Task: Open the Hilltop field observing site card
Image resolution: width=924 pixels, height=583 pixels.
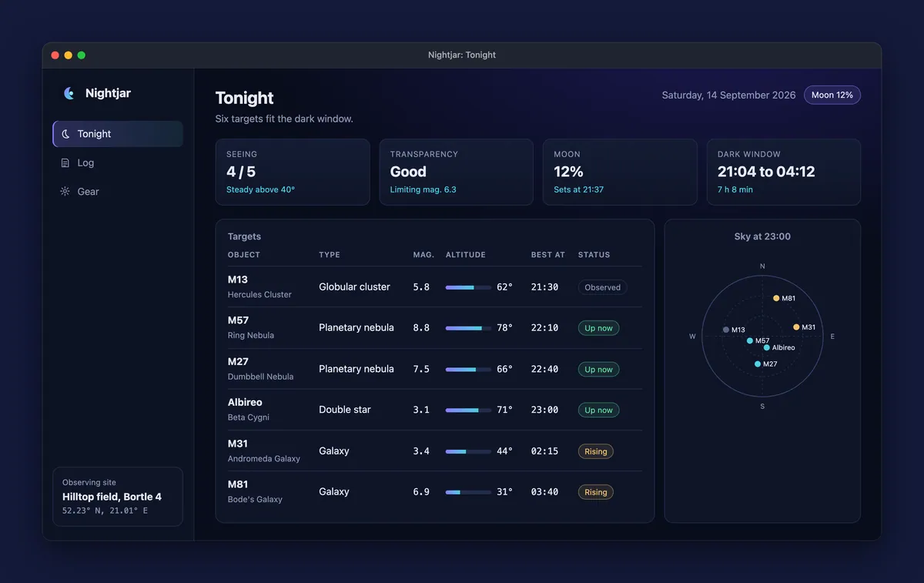Action: (118, 497)
